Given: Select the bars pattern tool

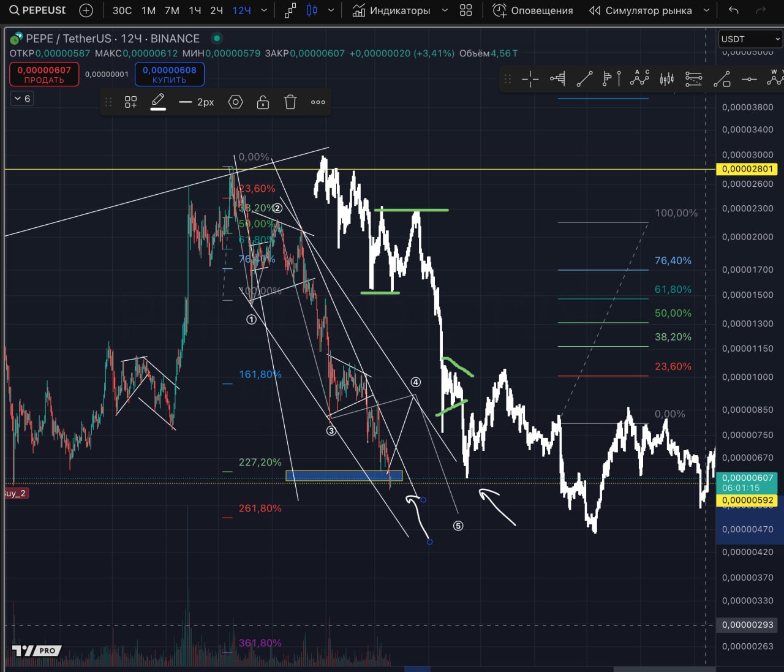Looking at the screenshot, I should [x=666, y=78].
